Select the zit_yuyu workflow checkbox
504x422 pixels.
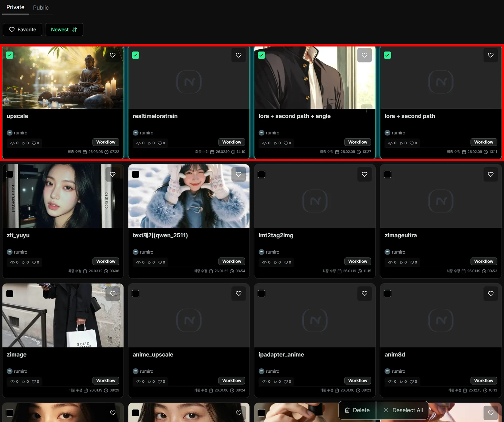coord(10,174)
